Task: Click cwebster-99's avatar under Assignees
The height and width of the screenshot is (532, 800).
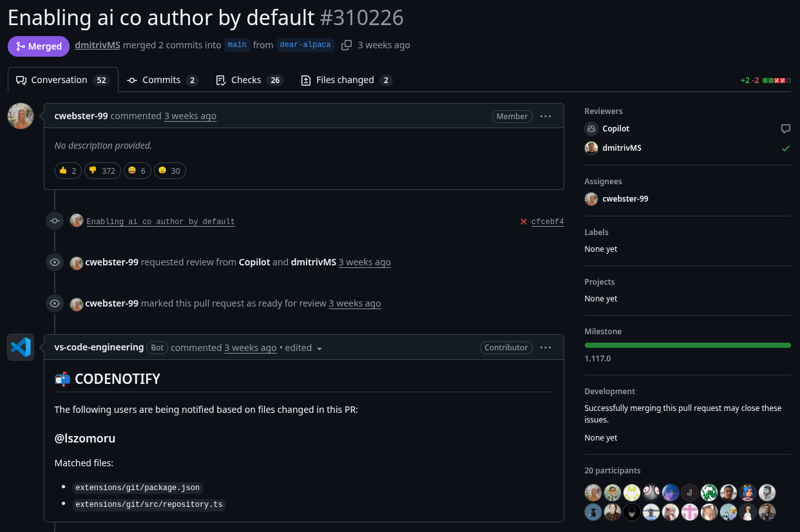Action: coord(591,199)
